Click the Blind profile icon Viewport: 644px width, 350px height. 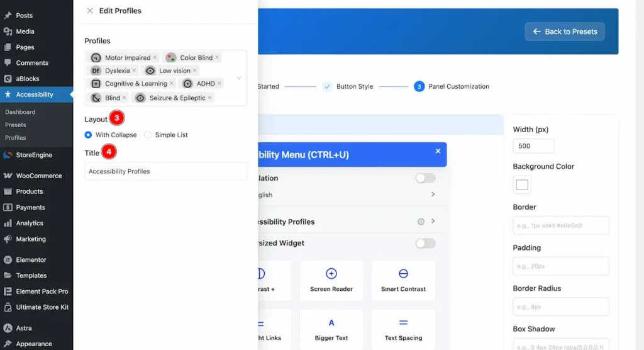pyautogui.click(x=96, y=98)
